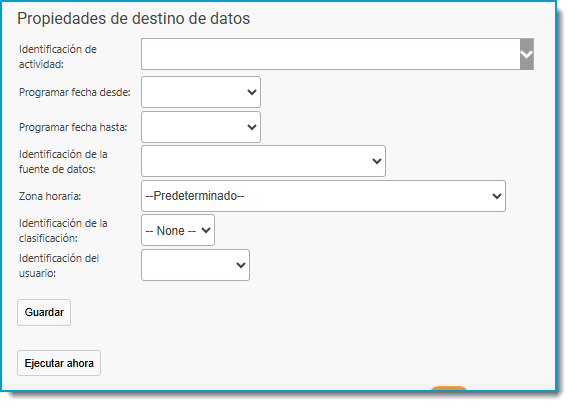Open the -- None -- clasificación dropdown
This screenshot has width=571, height=406.
178,230
